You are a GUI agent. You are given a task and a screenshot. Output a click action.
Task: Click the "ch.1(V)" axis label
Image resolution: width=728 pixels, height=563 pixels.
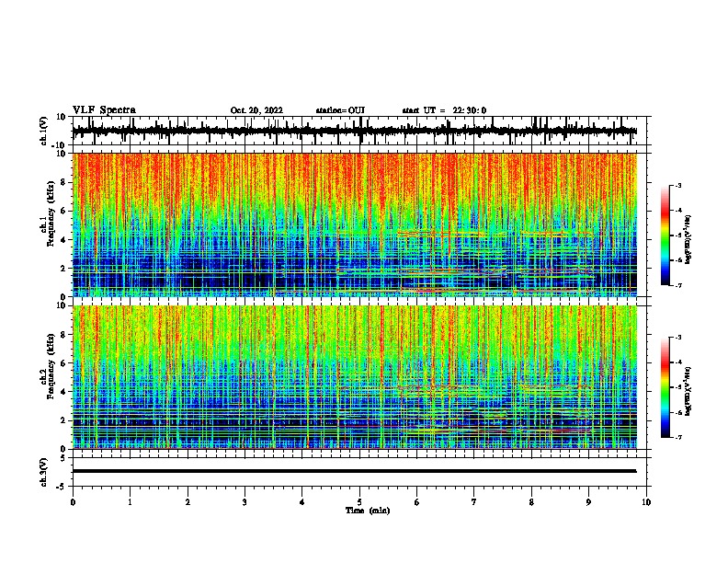click(x=44, y=131)
